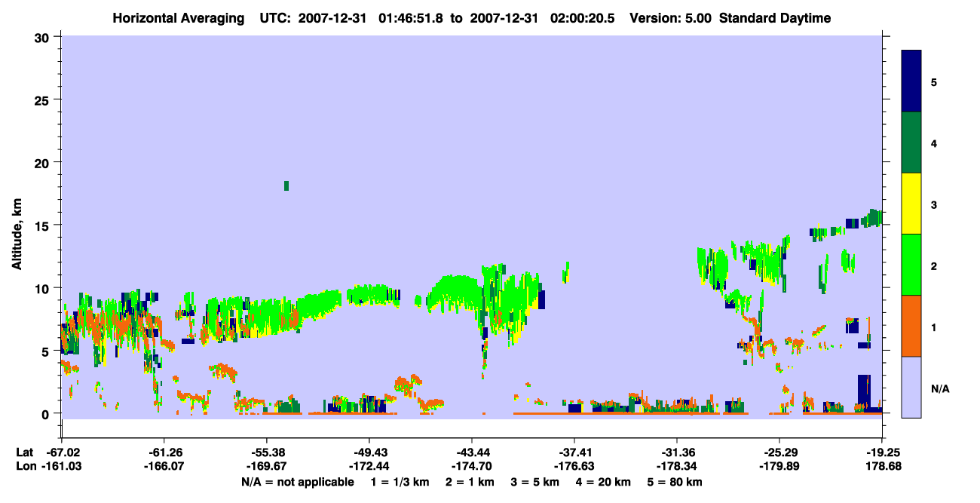Click longitude value 178.68
980x503 pixels.
coord(882,466)
